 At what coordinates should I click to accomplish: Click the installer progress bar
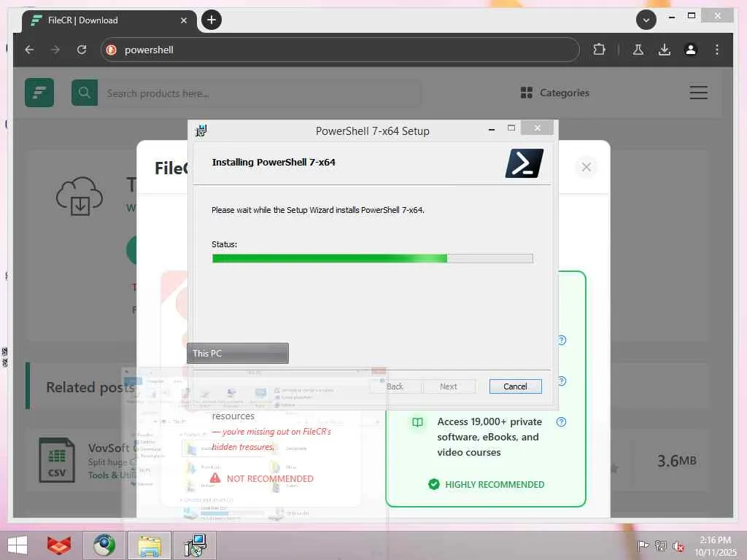372,258
